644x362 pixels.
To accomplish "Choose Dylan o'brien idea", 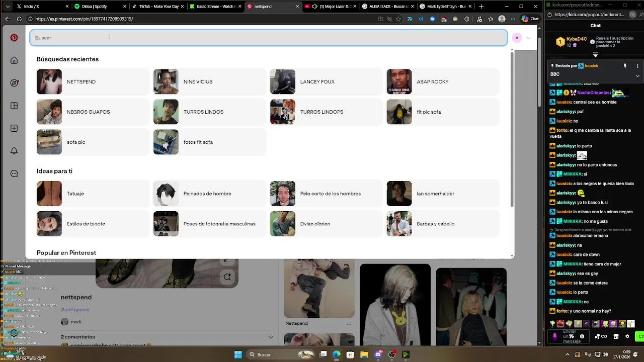I will (326, 224).
